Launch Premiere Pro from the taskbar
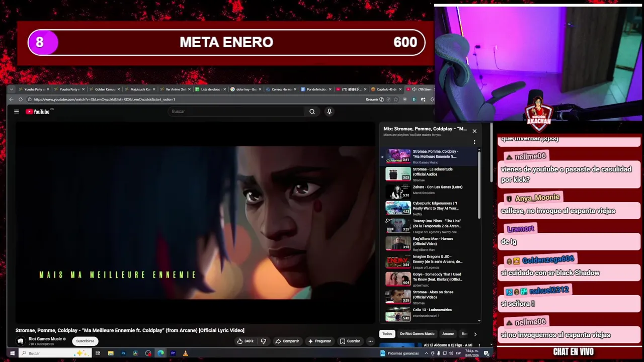The height and width of the screenshot is (362, 644). 173,353
